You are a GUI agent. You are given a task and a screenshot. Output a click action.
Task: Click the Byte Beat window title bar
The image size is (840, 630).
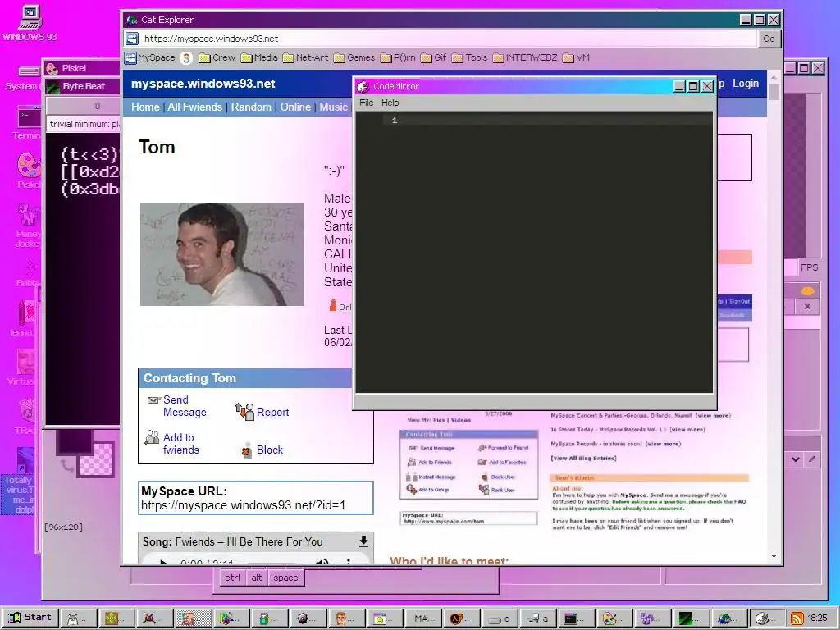(83, 86)
